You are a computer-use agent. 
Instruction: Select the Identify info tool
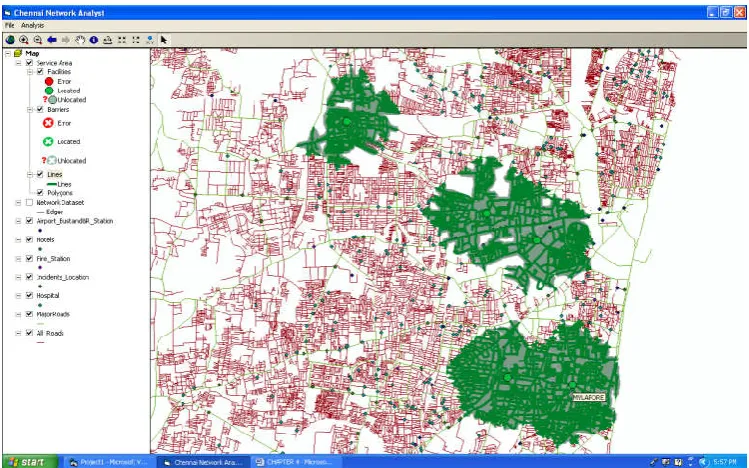pyautogui.click(x=94, y=40)
